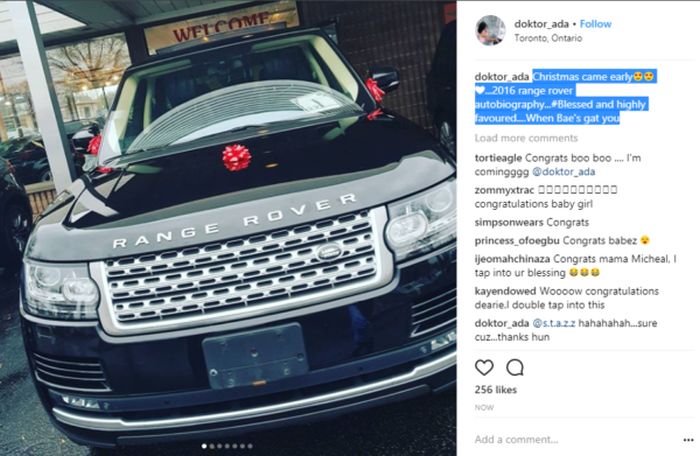Screen dimensions: 700x456
Task: Open ijeomahchinaza commenter profile
Action: [512, 259]
